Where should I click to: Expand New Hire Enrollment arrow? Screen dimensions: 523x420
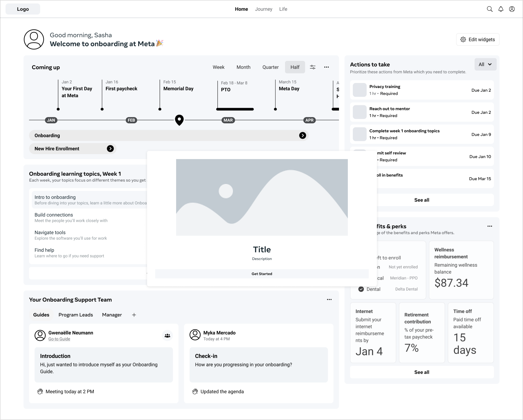[110, 149]
